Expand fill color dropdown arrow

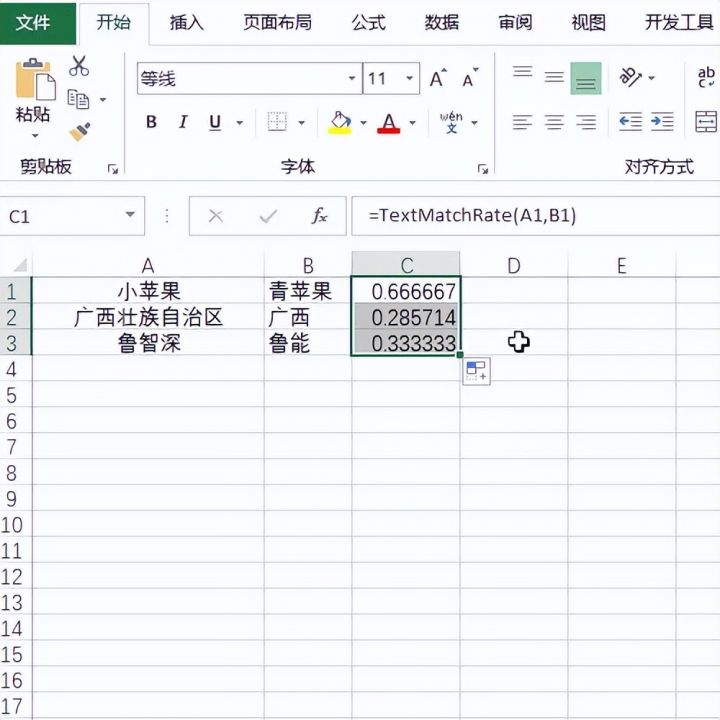364,123
